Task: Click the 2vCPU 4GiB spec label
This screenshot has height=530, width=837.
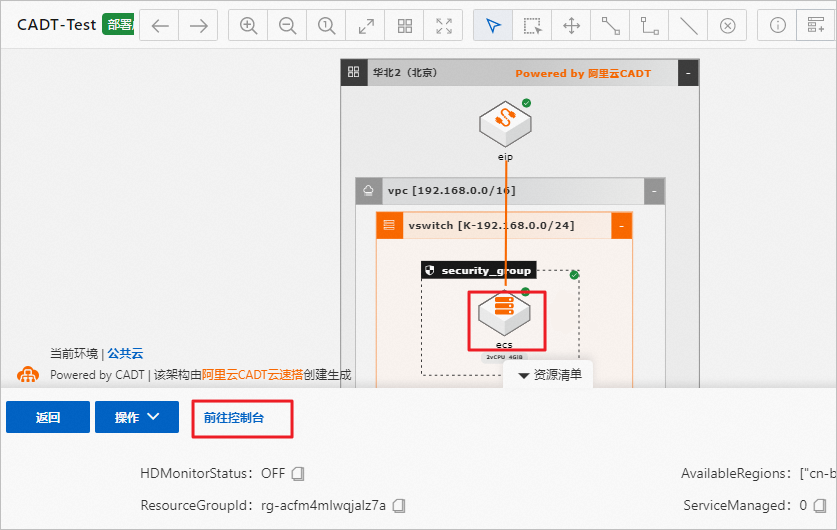Action: 504,357
